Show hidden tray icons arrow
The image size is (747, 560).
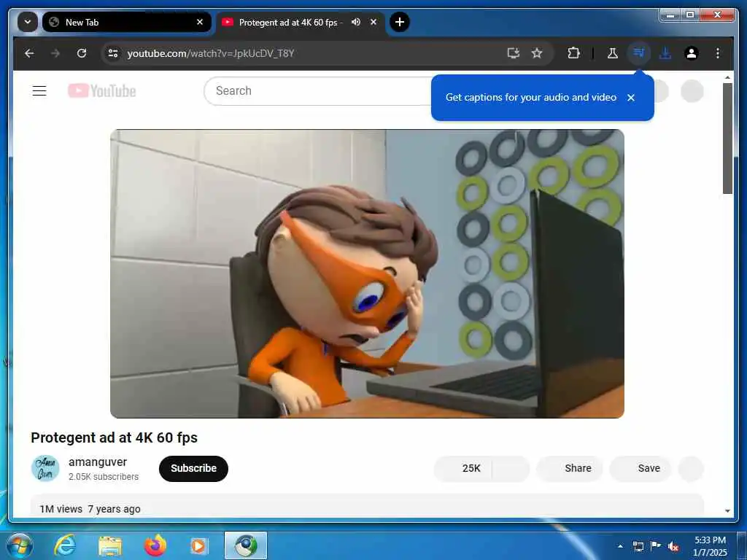click(620, 546)
